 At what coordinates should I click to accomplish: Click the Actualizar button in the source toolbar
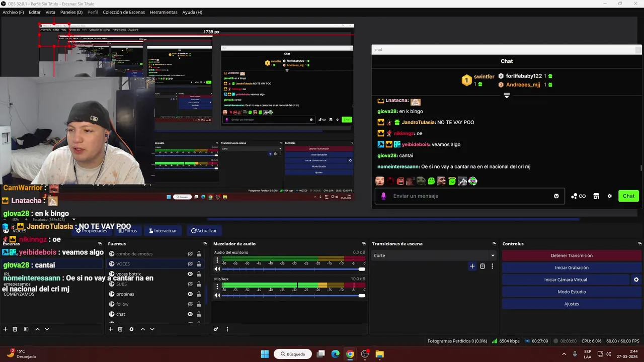[x=204, y=231]
